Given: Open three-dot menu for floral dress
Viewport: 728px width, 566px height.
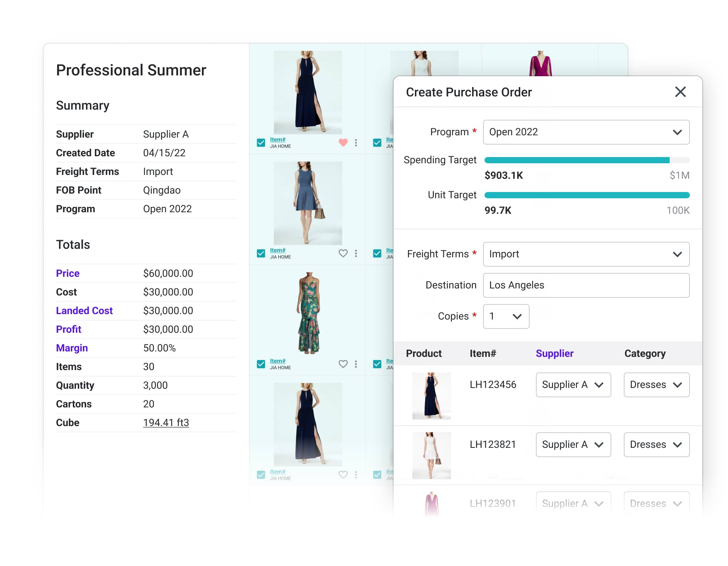Looking at the screenshot, I should tap(356, 364).
